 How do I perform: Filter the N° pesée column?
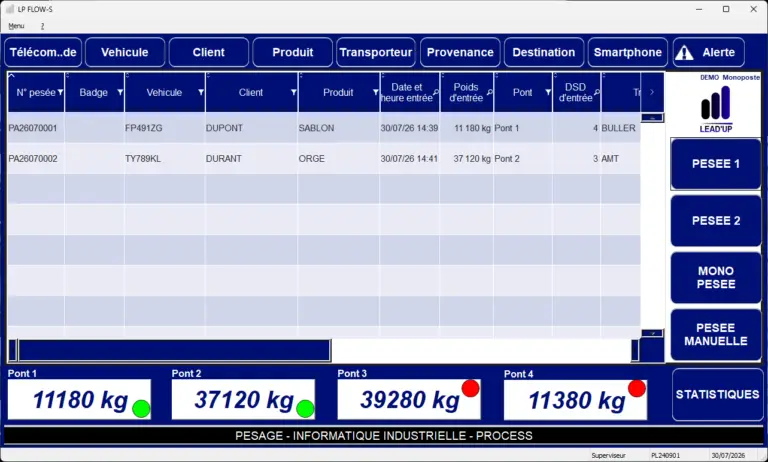click(60, 93)
